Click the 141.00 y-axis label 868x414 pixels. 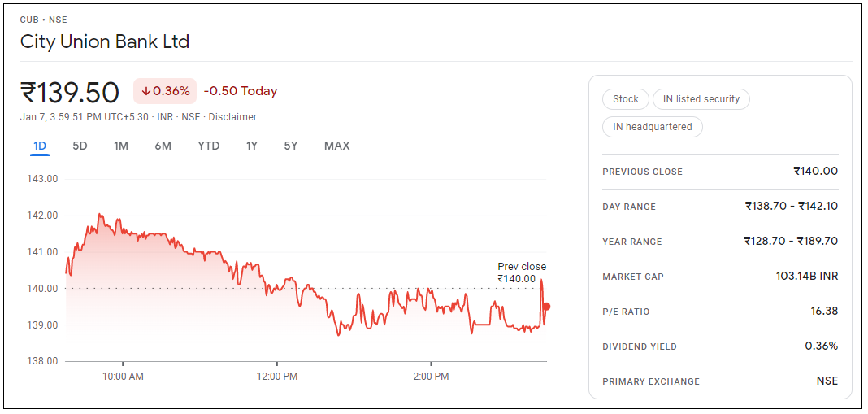[x=41, y=252]
